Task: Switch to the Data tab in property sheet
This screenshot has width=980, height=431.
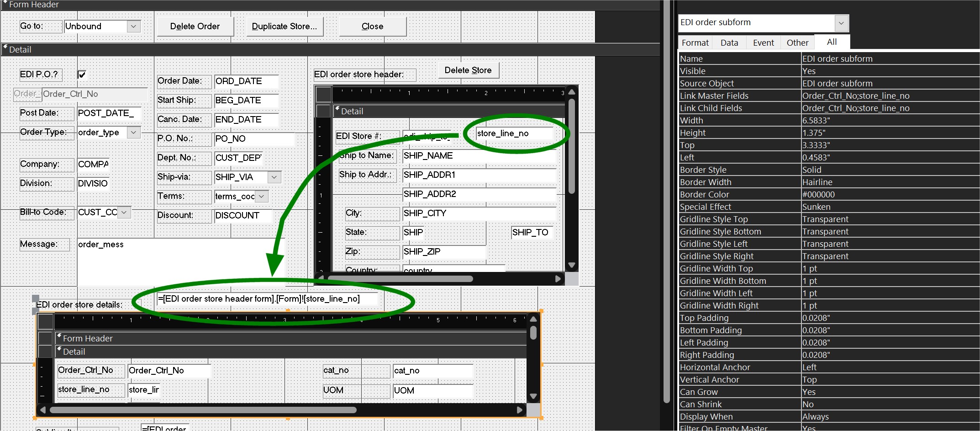Action: (x=729, y=43)
